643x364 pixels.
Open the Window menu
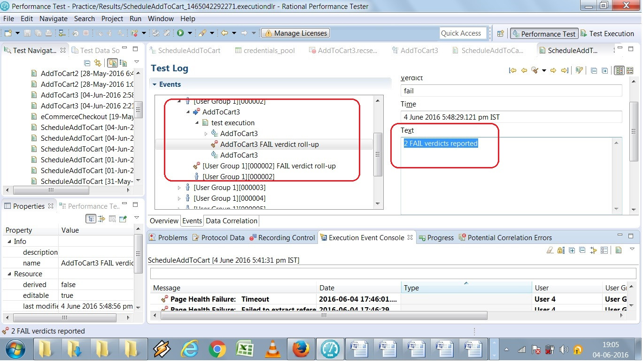[x=161, y=19]
